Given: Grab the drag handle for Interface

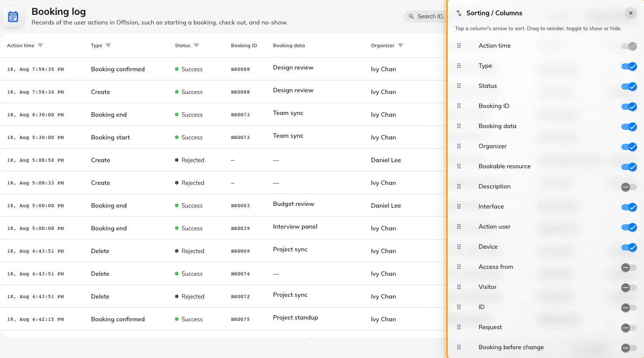Looking at the screenshot, I should (459, 206).
